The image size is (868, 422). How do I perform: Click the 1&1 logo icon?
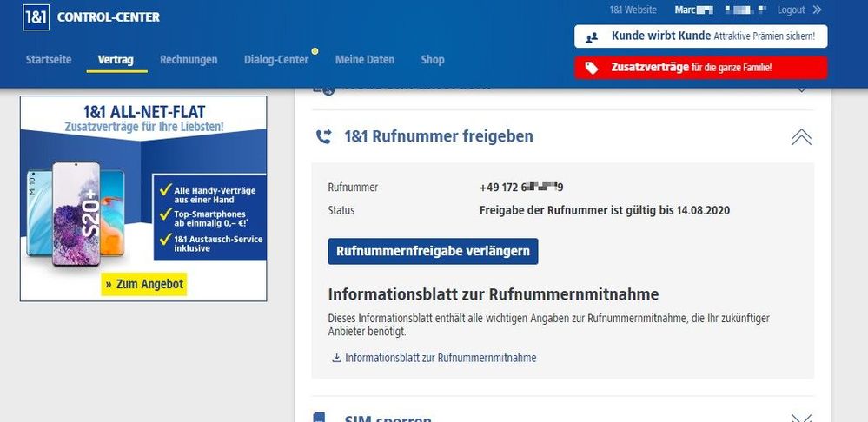pyautogui.click(x=36, y=17)
